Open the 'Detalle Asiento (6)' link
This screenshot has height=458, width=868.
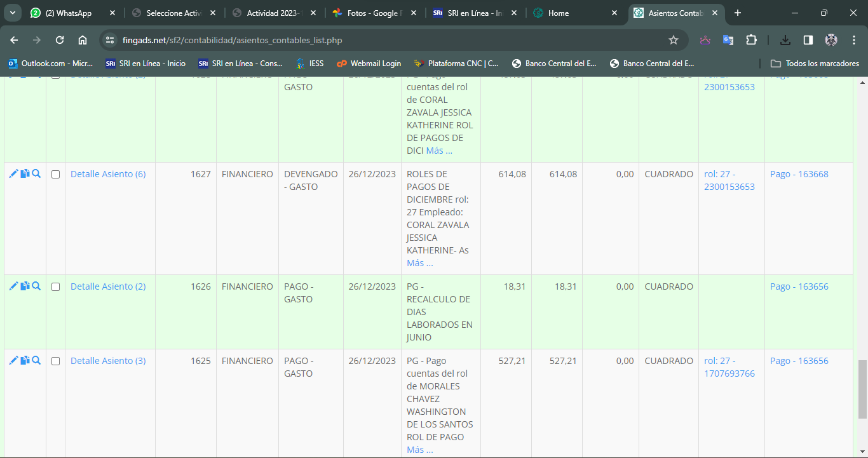(108, 174)
